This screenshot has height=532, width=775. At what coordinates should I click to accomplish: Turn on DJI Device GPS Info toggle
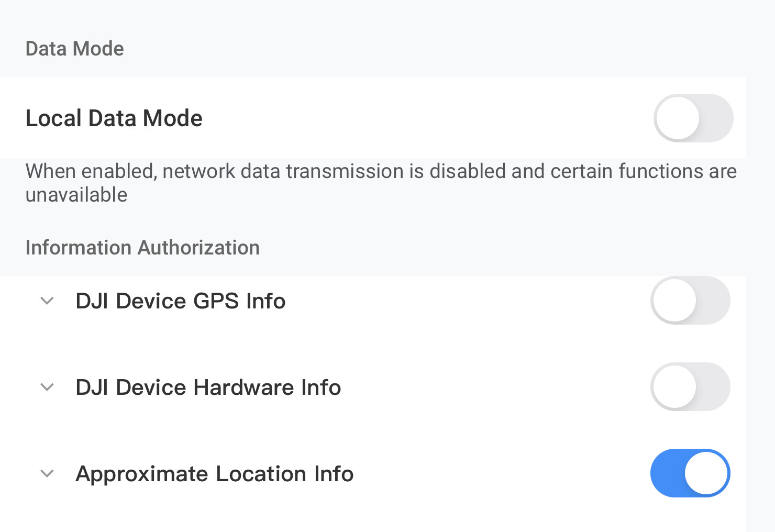click(x=690, y=301)
